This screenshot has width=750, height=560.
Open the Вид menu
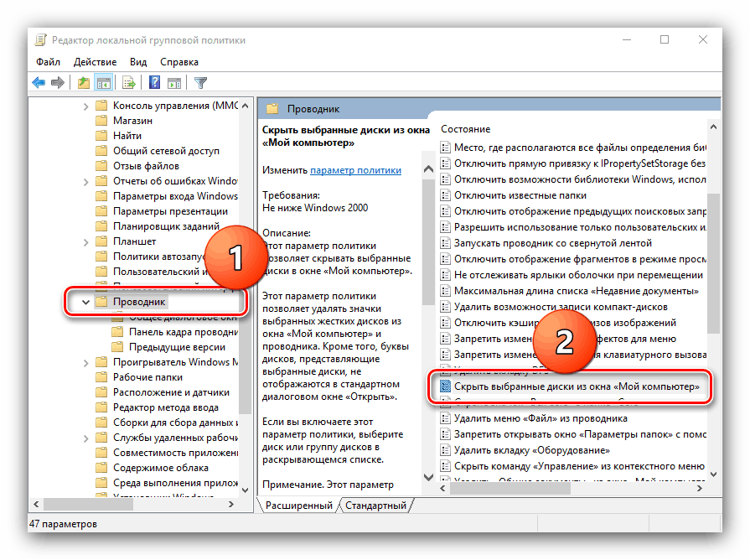tap(138, 62)
